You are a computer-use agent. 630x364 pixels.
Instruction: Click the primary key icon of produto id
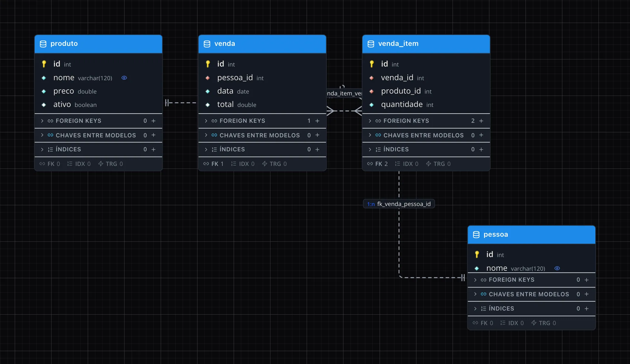coord(44,64)
